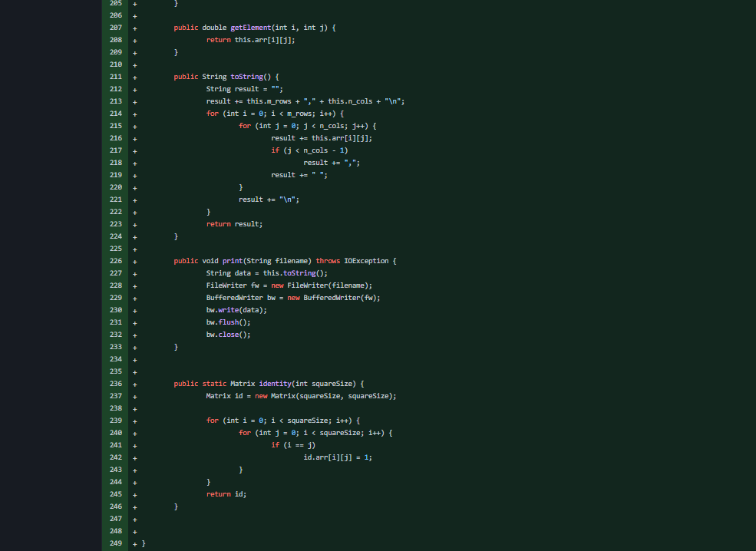Click 'if (i == j)' line

coord(293,445)
